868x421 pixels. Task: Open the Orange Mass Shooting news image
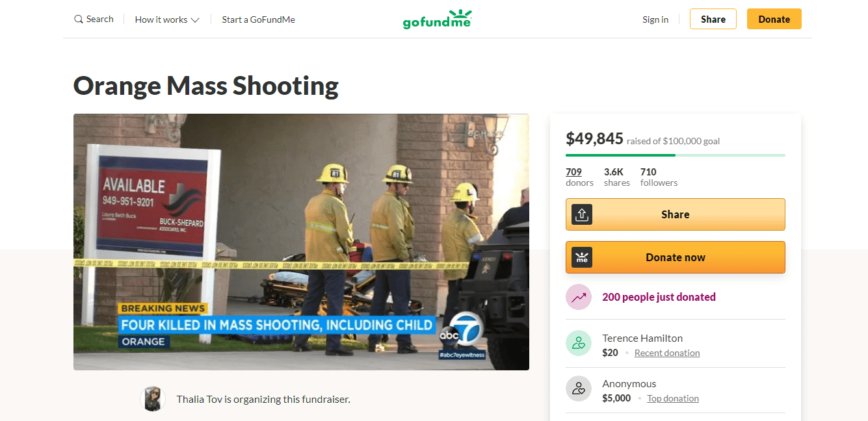(301, 242)
